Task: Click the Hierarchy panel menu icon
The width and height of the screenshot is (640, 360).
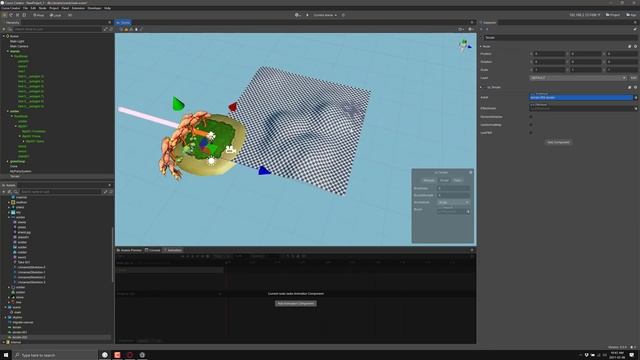Action: tap(109, 22)
